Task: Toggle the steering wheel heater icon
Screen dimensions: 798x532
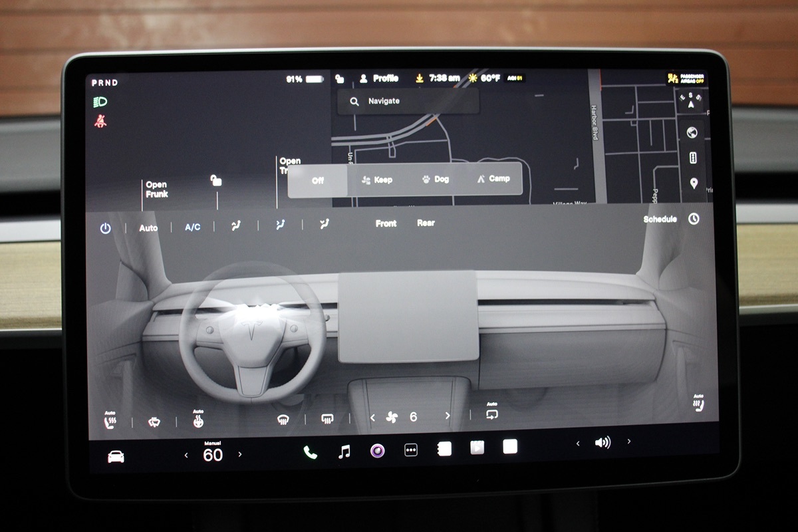Action: [198, 420]
